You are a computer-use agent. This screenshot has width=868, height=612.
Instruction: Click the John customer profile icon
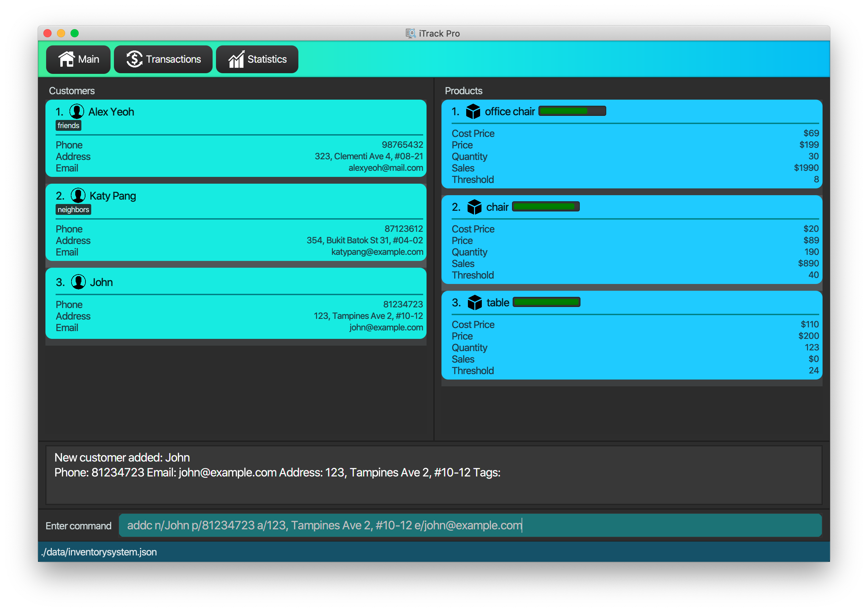79,282
